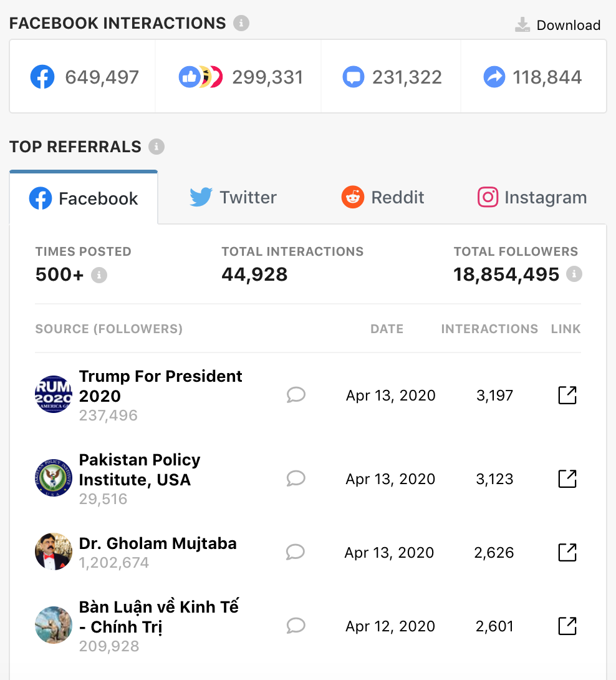Open the Instagram referrals tab

(532, 198)
